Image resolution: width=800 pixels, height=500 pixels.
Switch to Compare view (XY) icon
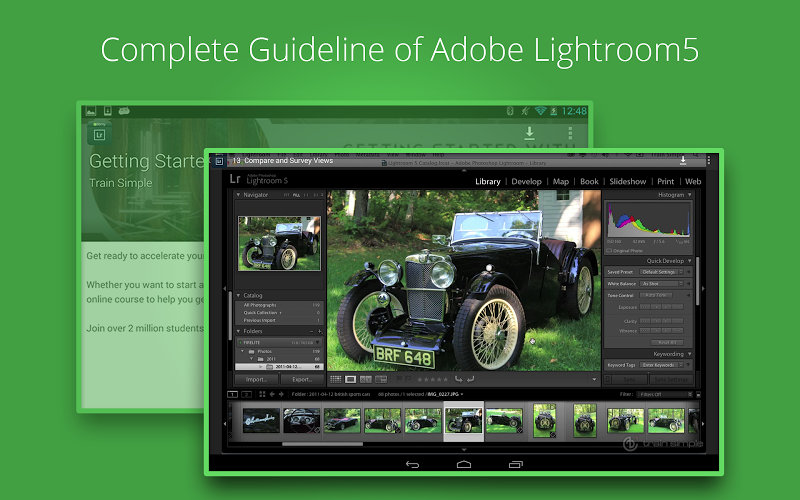click(x=366, y=379)
